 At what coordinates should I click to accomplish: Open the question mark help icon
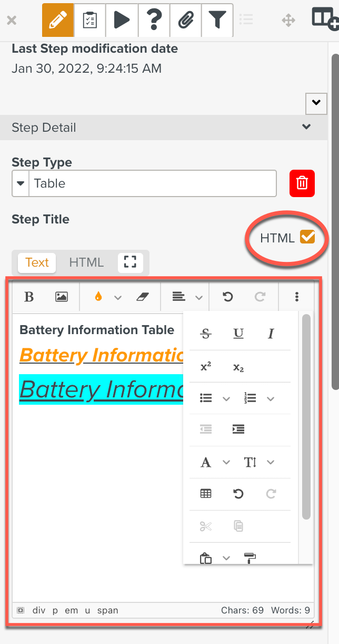(x=154, y=20)
